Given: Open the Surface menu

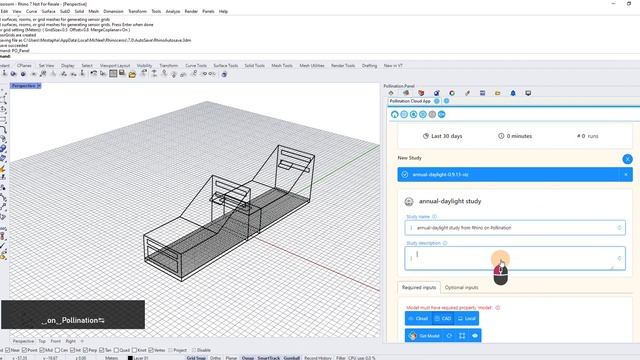Looking at the screenshot, I should [49, 11].
